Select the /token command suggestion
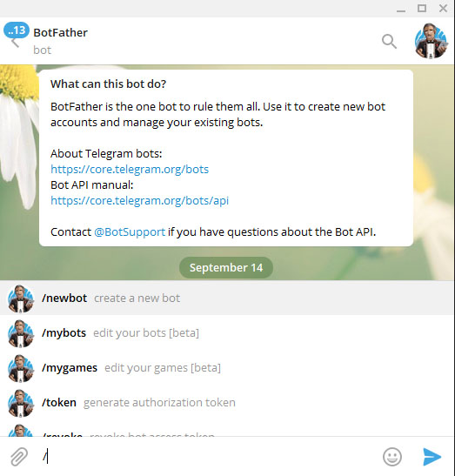The height and width of the screenshot is (476, 455). coord(227,402)
